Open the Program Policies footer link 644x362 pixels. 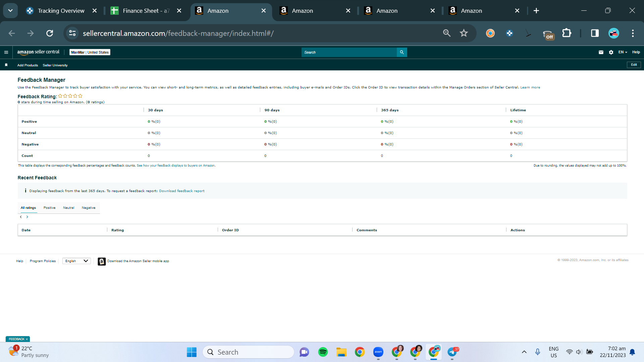tap(43, 261)
